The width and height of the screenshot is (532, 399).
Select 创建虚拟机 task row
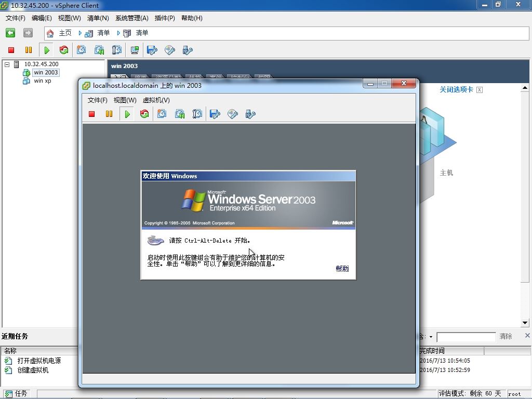click(x=33, y=370)
